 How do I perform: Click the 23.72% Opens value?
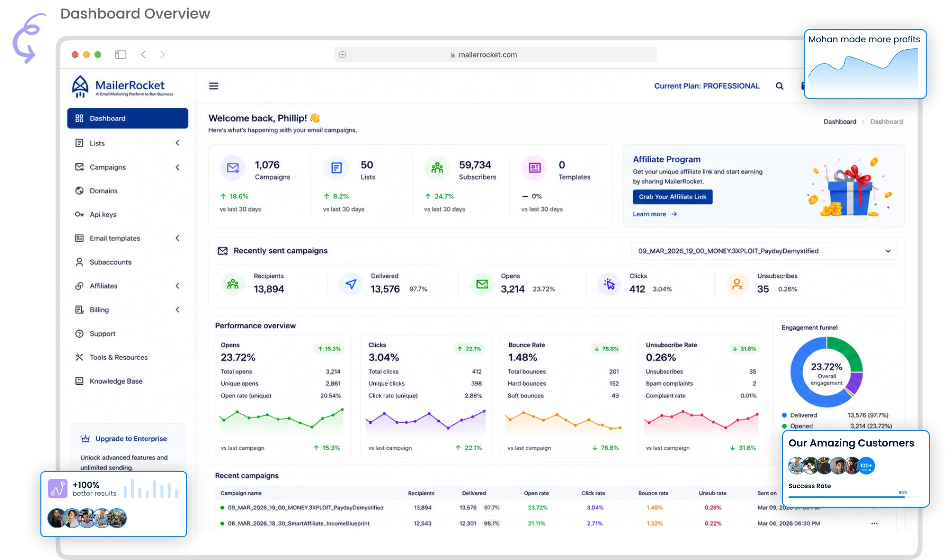[x=238, y=357]
